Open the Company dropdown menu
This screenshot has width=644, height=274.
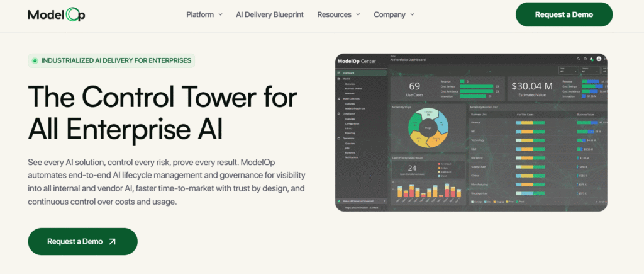394,14
